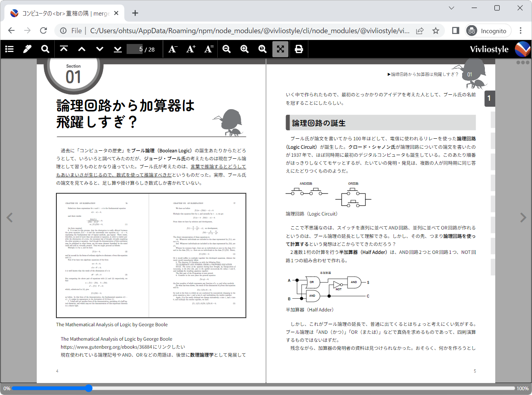Image resolution: width=532 pixels, height=395 pixels.
Task: Jump to the first page
Action: click(x=64, y=49)
